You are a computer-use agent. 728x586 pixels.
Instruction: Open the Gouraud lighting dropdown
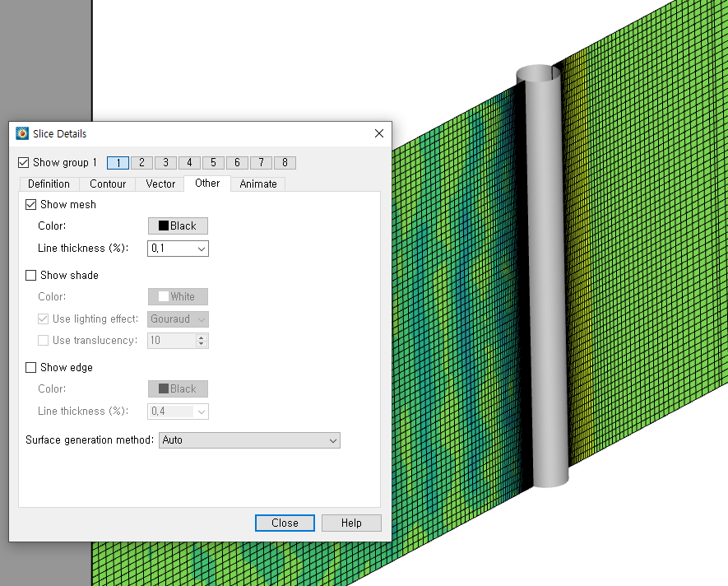(178, 319)
